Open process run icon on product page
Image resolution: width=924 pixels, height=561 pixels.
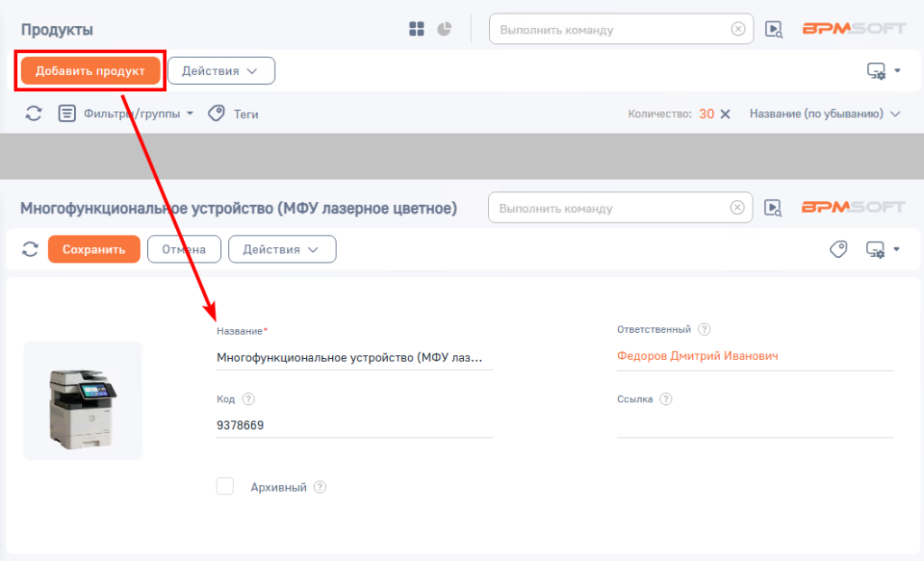[772, 208]
